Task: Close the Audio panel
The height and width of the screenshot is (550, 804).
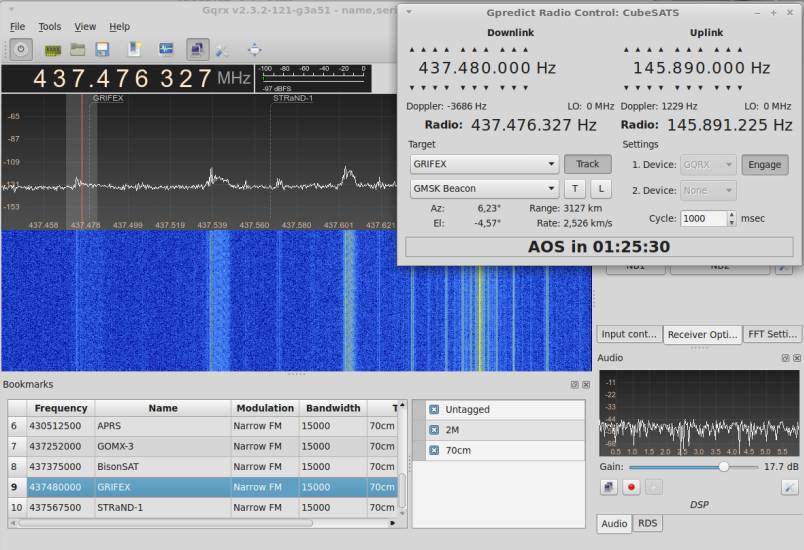Action: 796,358
